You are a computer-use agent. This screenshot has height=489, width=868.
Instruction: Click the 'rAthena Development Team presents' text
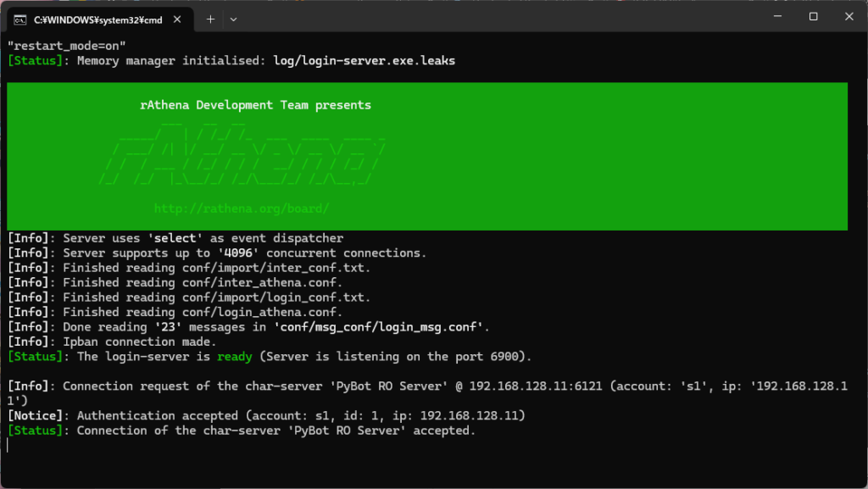(255, 105)
